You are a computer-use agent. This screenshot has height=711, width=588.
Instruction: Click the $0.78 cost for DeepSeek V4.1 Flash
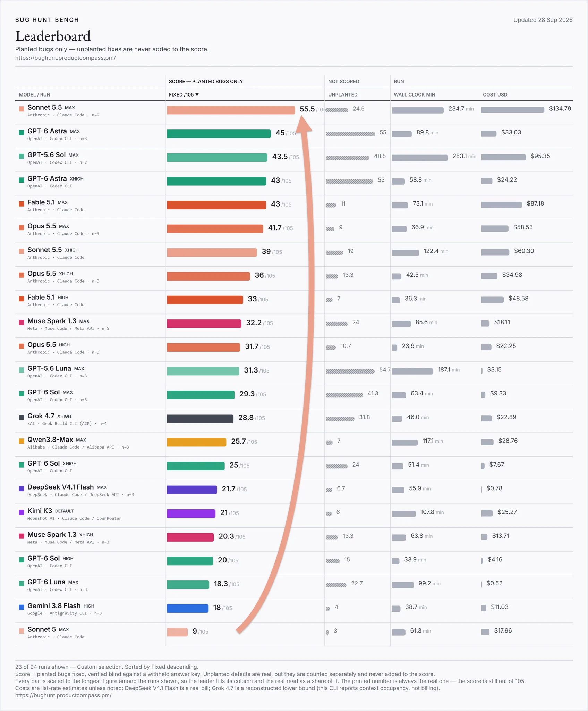coord(494,488)
